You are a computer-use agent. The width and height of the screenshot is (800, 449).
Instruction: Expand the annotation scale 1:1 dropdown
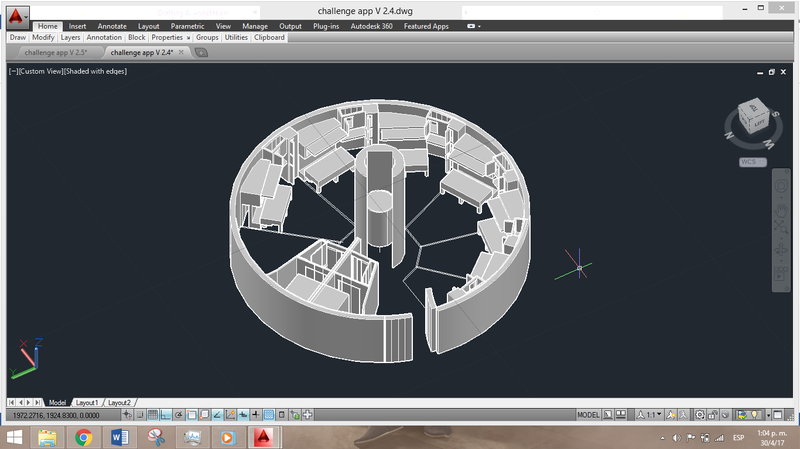652,415
